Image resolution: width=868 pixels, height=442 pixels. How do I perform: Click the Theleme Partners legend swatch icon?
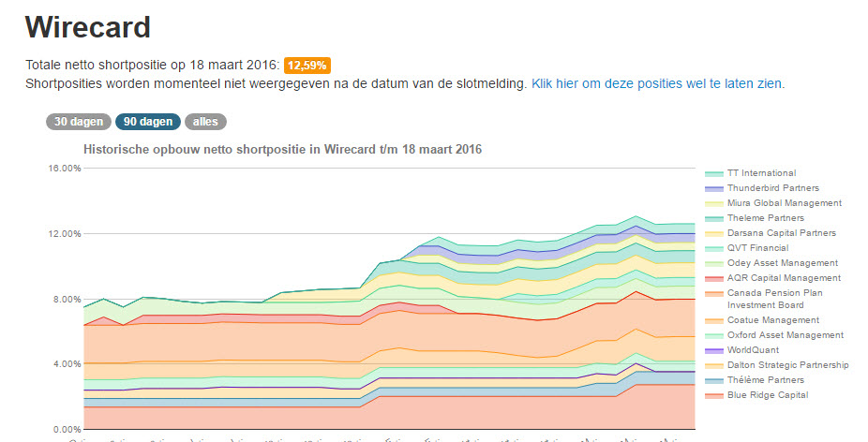(x=712, y=218)
